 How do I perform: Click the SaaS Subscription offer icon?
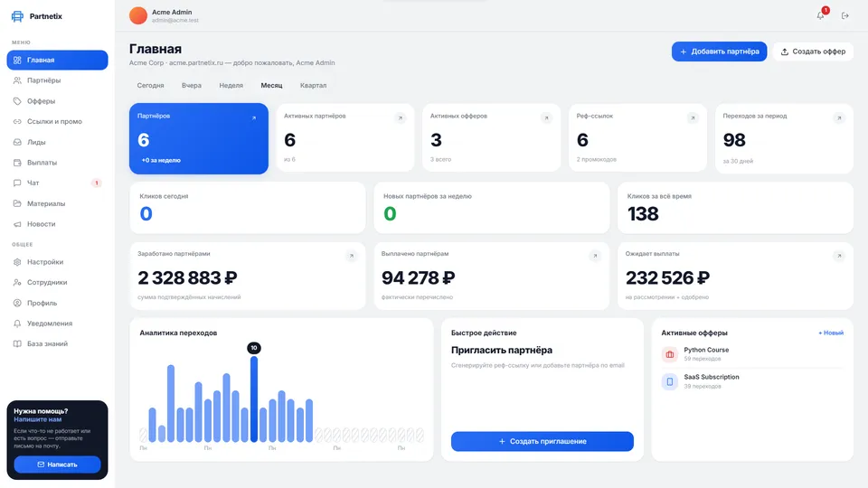(x=670, y=381)
